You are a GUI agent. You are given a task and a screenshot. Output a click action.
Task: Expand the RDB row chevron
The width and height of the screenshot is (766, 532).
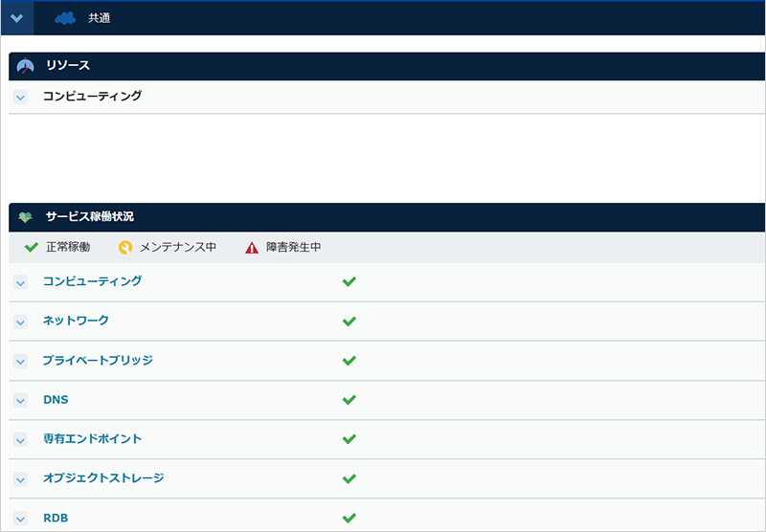[20, 519]
